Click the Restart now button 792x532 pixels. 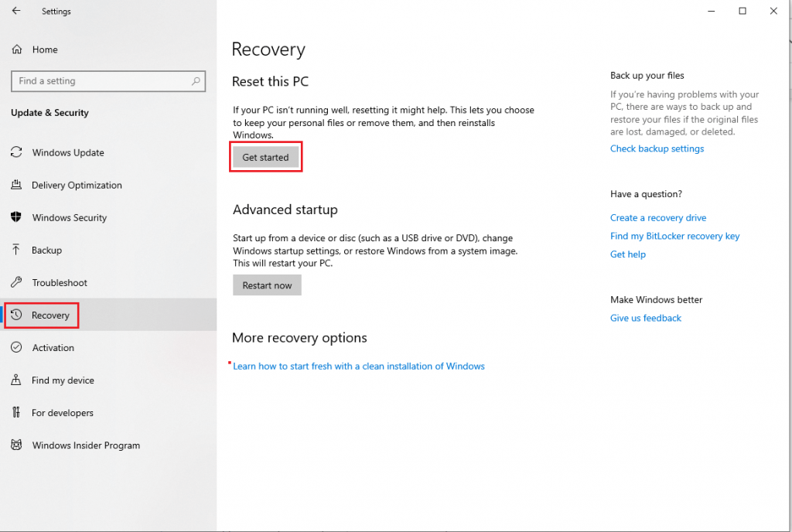267,285
